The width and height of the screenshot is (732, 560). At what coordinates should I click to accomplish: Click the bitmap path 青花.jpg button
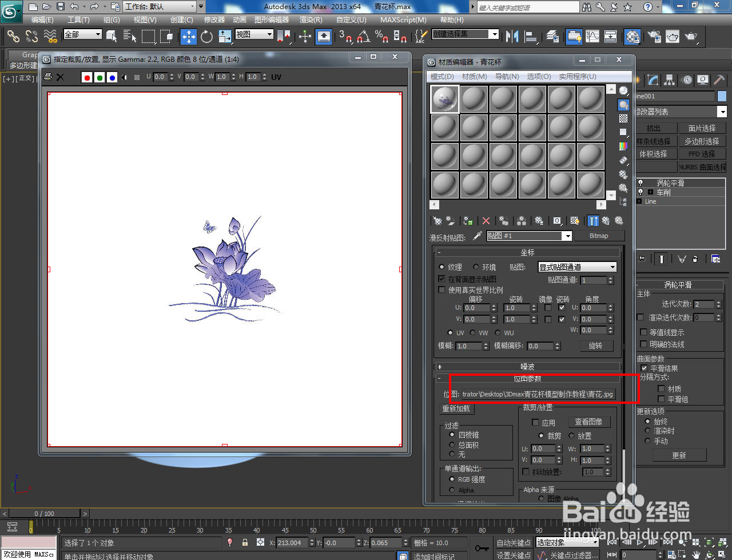537,394
